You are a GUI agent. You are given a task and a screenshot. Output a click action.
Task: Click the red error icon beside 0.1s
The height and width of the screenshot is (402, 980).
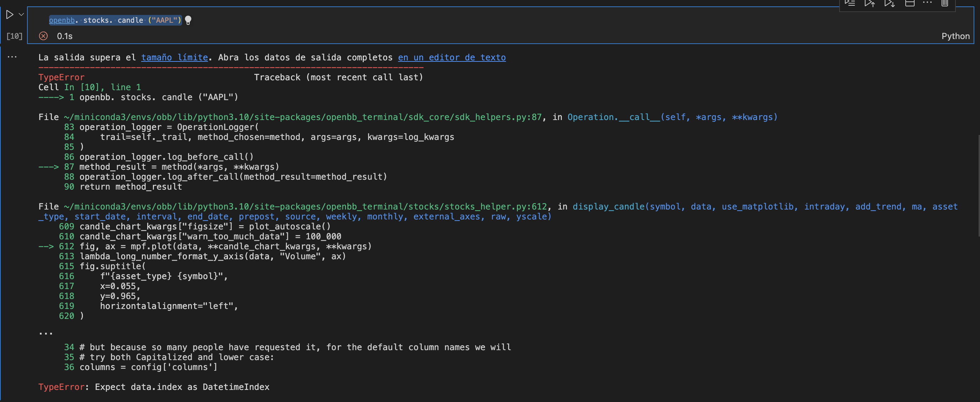click(43, 36)
